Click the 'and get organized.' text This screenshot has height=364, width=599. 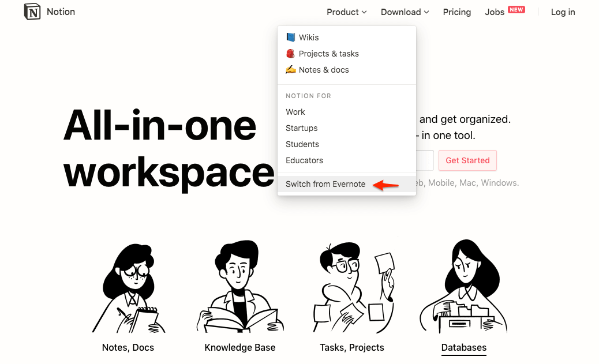465,119
